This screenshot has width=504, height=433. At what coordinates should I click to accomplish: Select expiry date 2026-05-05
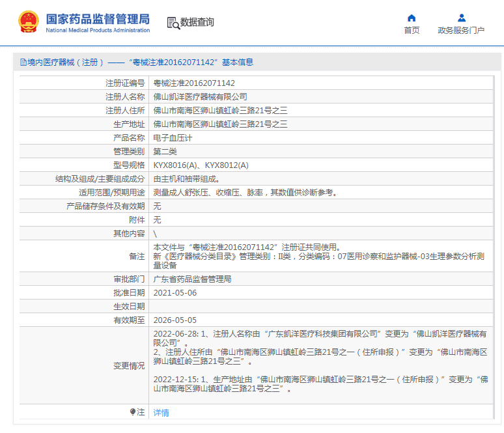point(175,320)
